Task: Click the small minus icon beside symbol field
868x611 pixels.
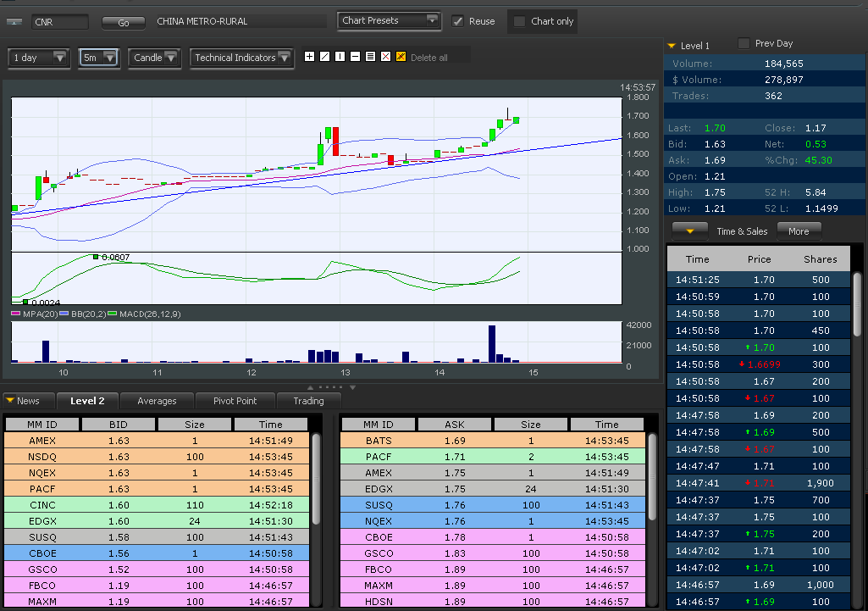Action: pos(14,21)
